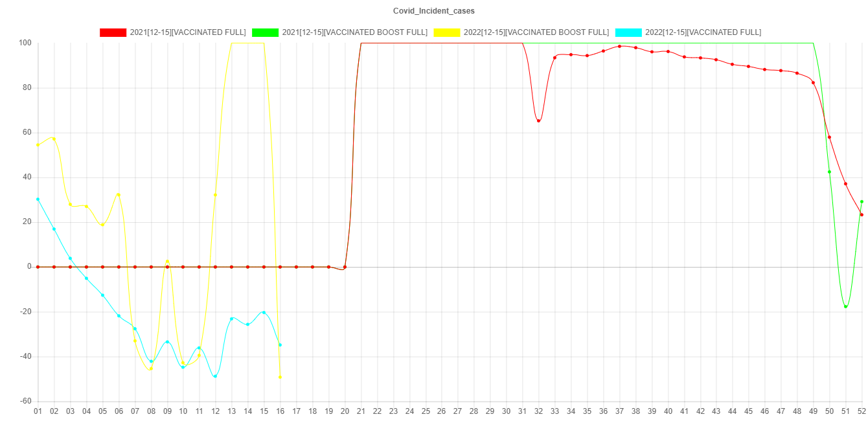Toggle the 2022[12-15] VACCINATED BOOST FULL label
Image resolution: width=868 pixels, height=434 pixels.
(x=536, y=32)
